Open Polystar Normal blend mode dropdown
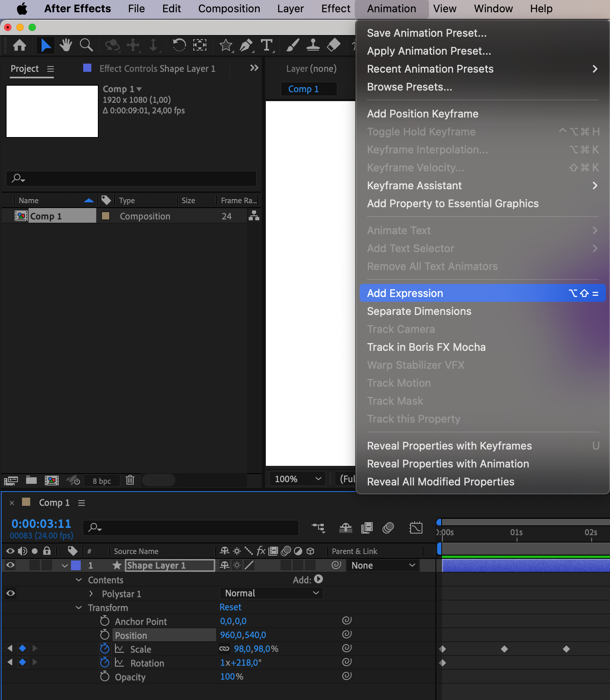The height and width of the screenshot is (700, 610). (272, 593)
